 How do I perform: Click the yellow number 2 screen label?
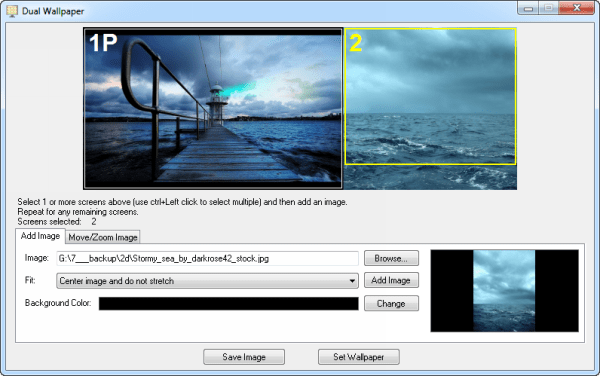pyautogui.click(x=355, y=43)
